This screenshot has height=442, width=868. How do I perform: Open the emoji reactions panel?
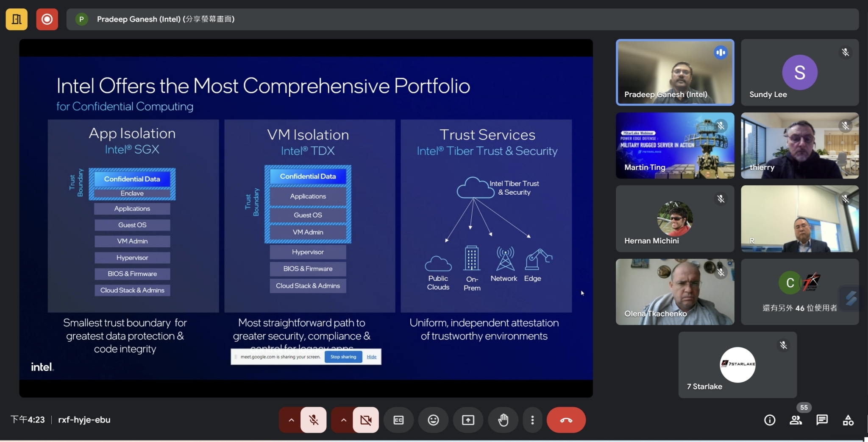(x=433, y=420)
